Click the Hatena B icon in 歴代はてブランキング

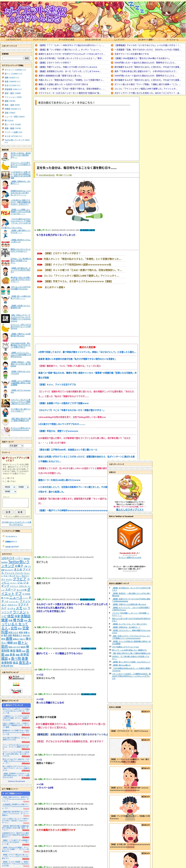tap(4, 705)
